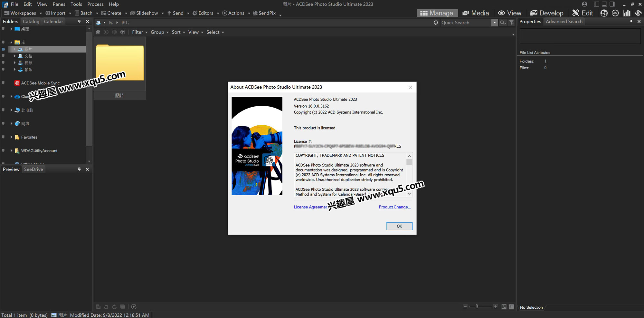The width and height of the screenshot is (644, 318).
Task: Click the Quick Search magnifier options icon
Action: [503, 23]
